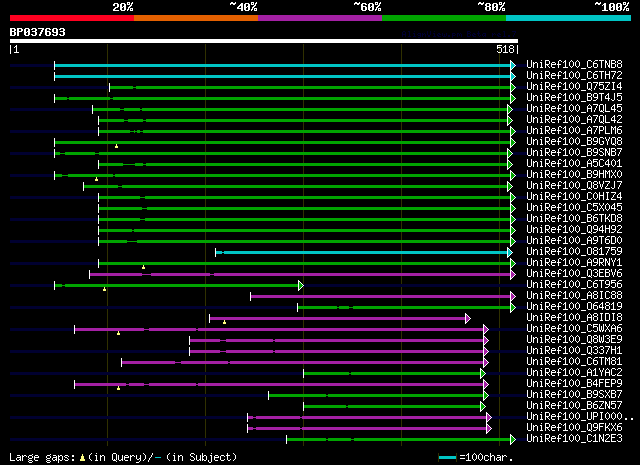Open the UniRef100_O64819 label
Image resolution: width=640 pixels, height=465 pixels.
[x=574, y=307]
